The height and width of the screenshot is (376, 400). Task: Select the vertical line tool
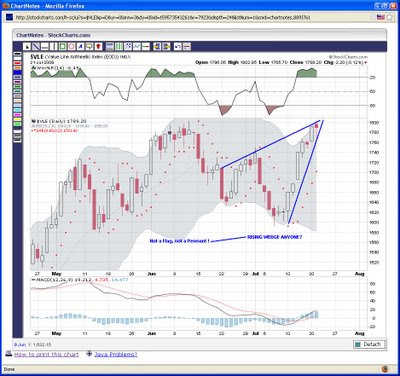[x=54, y=46]
